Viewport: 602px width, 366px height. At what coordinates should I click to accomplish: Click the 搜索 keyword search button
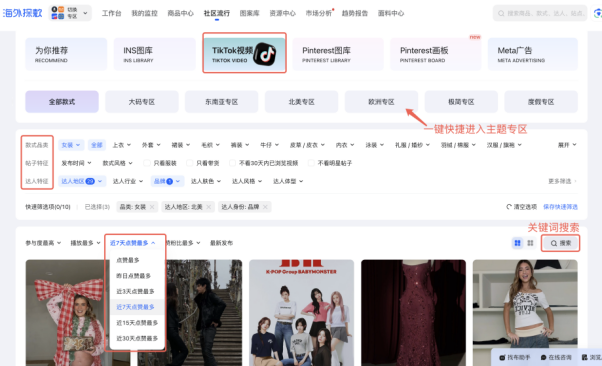click(561, 243)
